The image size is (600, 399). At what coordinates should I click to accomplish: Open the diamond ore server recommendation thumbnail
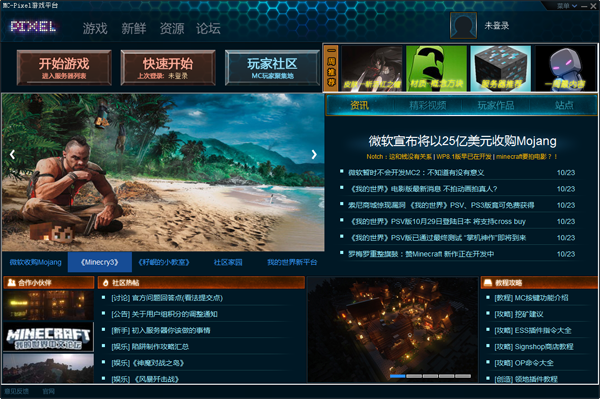[501, 68]
